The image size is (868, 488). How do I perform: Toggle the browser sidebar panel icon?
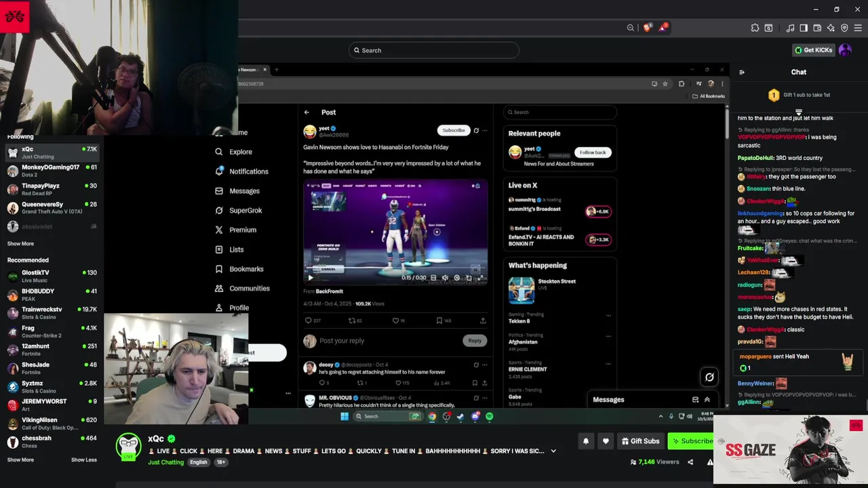804,28
